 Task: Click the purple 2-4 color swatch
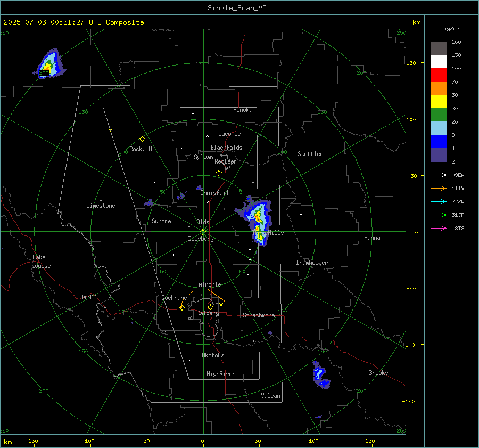tap(439, 155)
